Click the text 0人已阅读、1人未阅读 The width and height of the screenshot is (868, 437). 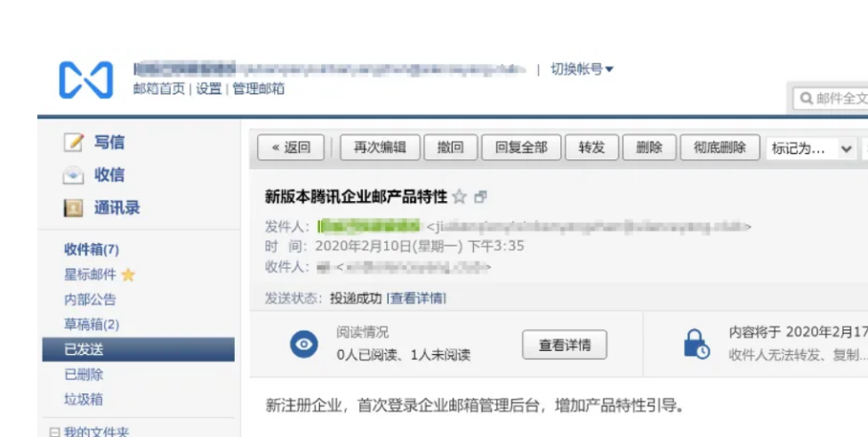[404, 355]
